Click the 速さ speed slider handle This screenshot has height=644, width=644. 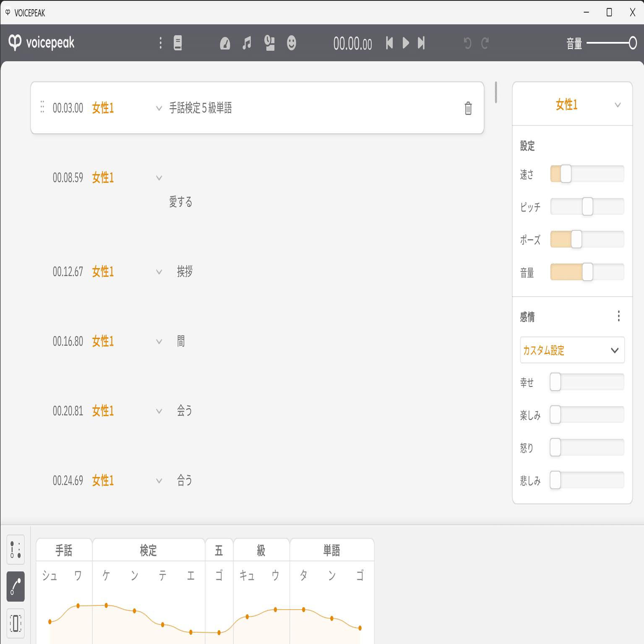(566, 174)
